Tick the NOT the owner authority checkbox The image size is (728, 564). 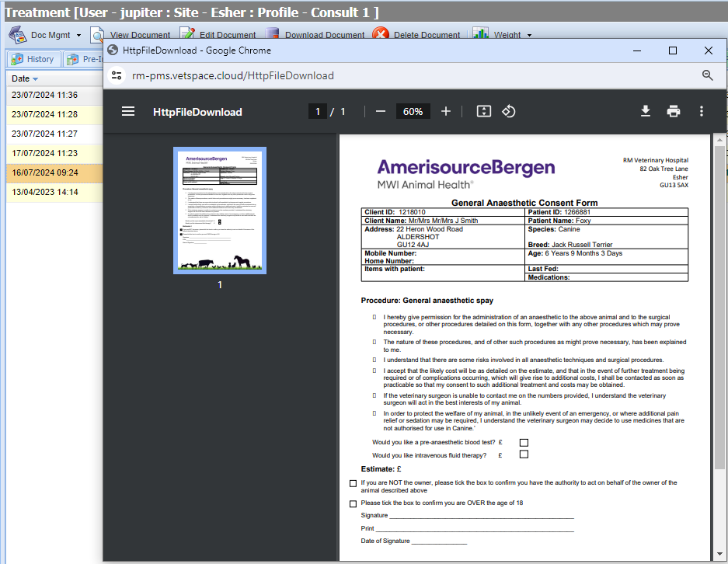(x=353, y=484)
